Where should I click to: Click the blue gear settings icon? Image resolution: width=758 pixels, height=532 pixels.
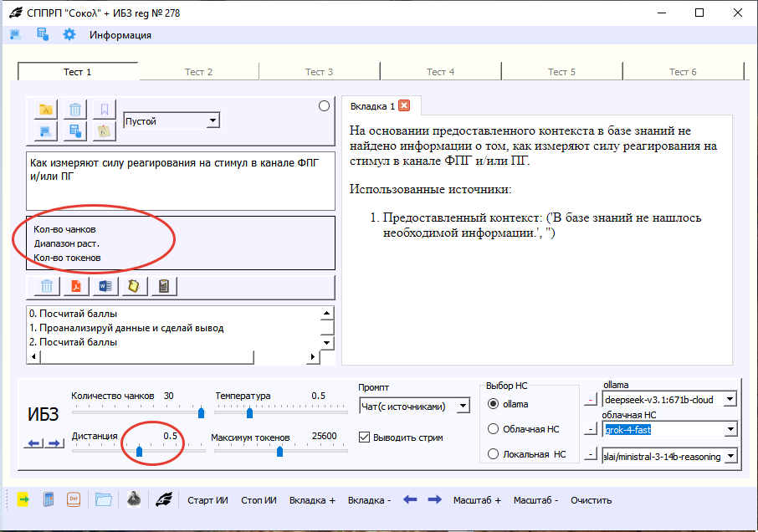tap(69, 34)
